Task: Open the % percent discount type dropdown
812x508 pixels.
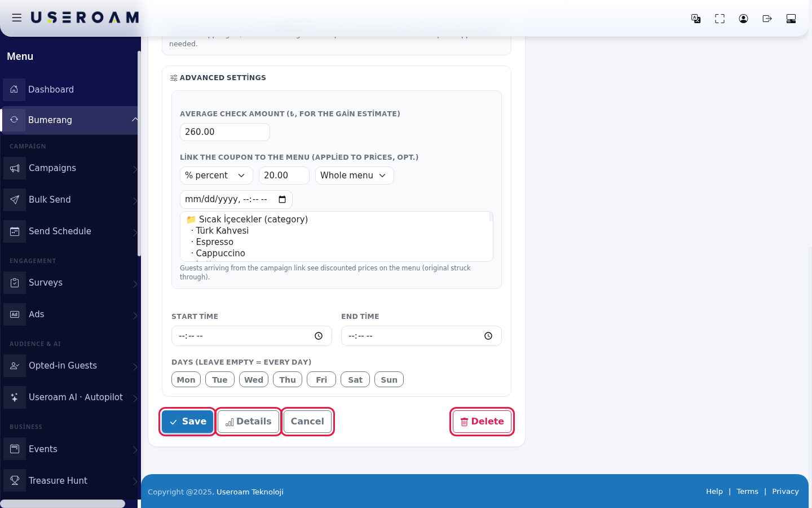Action: click(x=217, y=176)
